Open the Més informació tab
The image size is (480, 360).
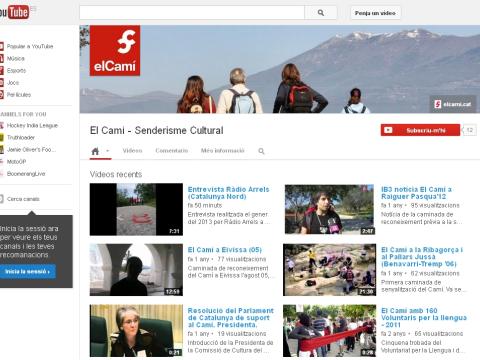point(222,151)
